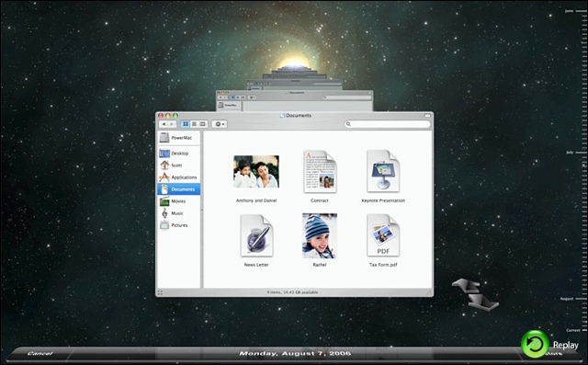The width and height of the screenshot is (588, 365).
Task: Click PowerMac in the window behind
Action: pos(228,106)
